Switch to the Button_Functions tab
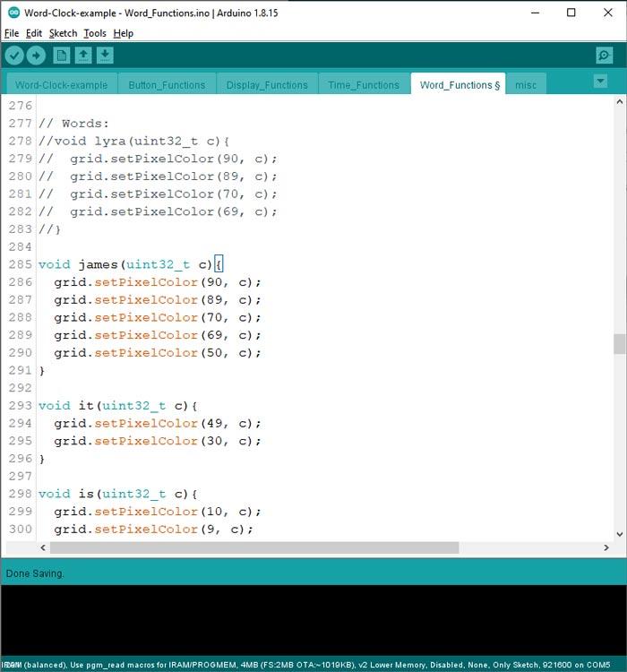The image size is (627, 672). point(167,85)
